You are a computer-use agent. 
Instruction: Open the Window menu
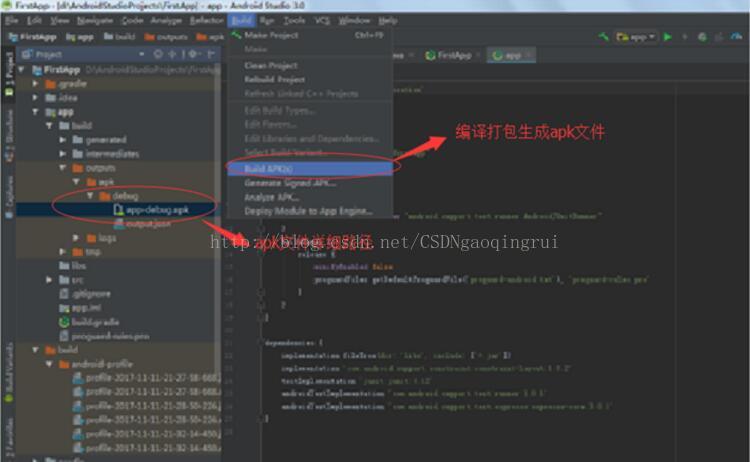(354, 21)
